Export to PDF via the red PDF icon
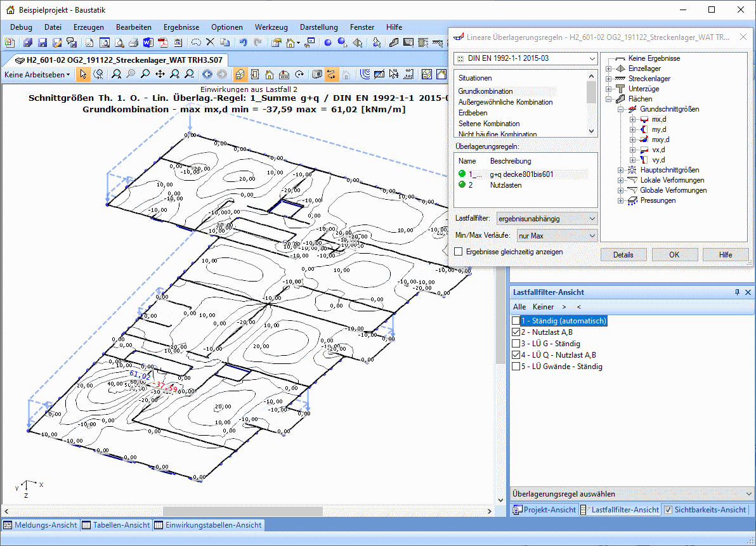 pyautogui.click(x=163, y=42)
